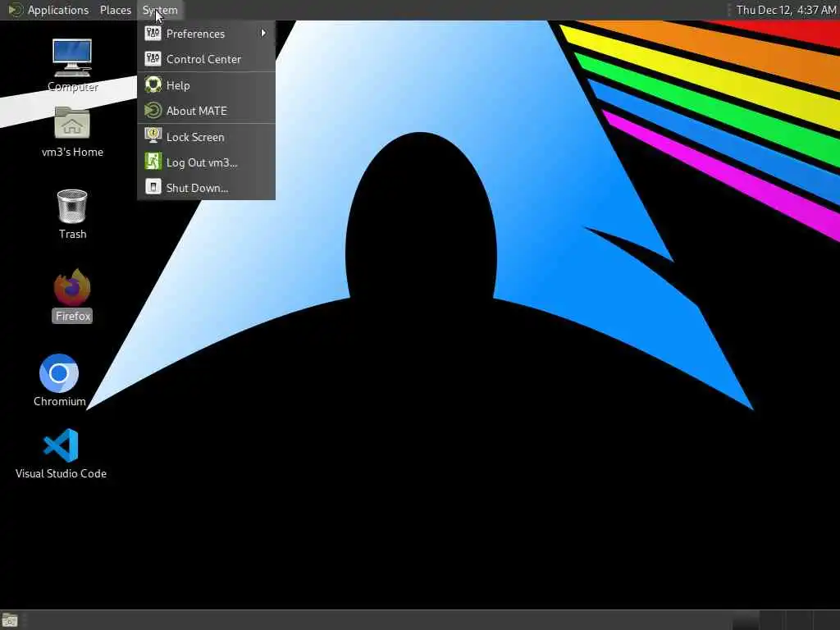Click the show desktop button in bottom panel
The image size is (840, 630).
pyautogui.click(x=10, y=620)
